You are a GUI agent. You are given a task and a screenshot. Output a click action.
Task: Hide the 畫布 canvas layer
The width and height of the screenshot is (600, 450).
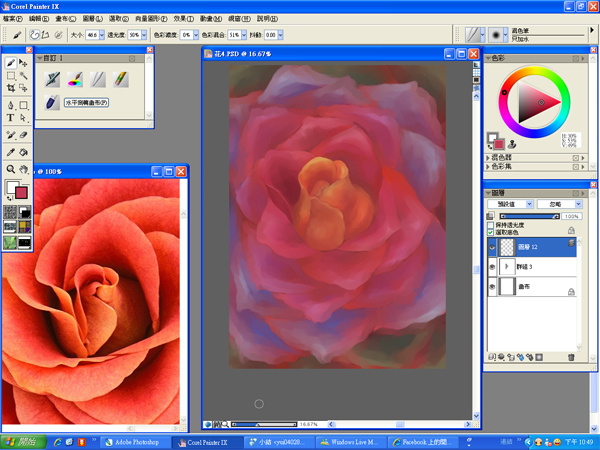coord(492,288)
